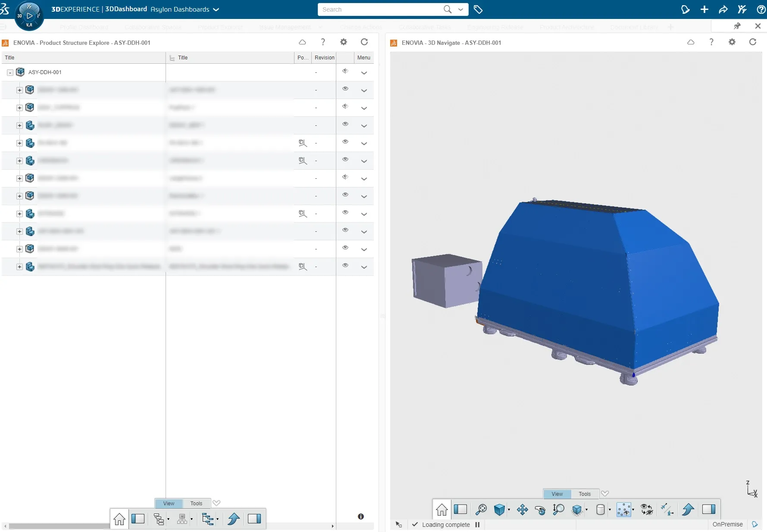Open the search options dropdown arrow
Image resolution: width=767 pixels, height=532 pixels.
(460, 9)
